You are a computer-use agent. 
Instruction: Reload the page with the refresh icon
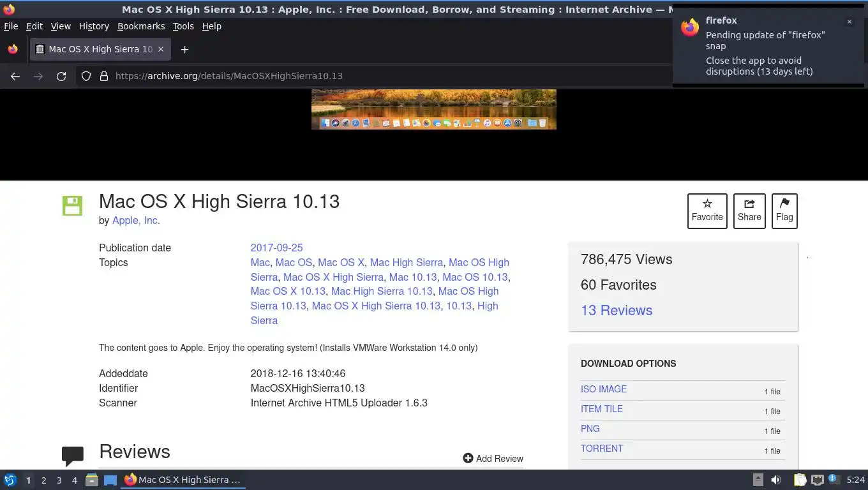[x=61, y=76]
